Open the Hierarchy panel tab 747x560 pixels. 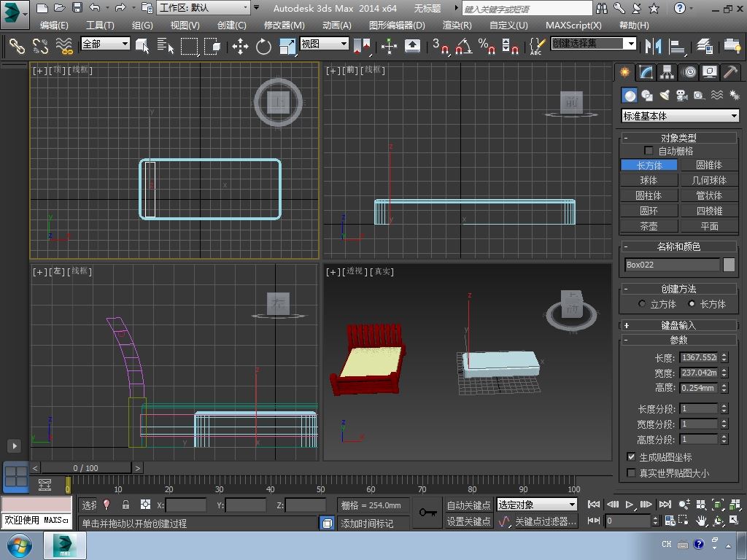click(667, 72)
